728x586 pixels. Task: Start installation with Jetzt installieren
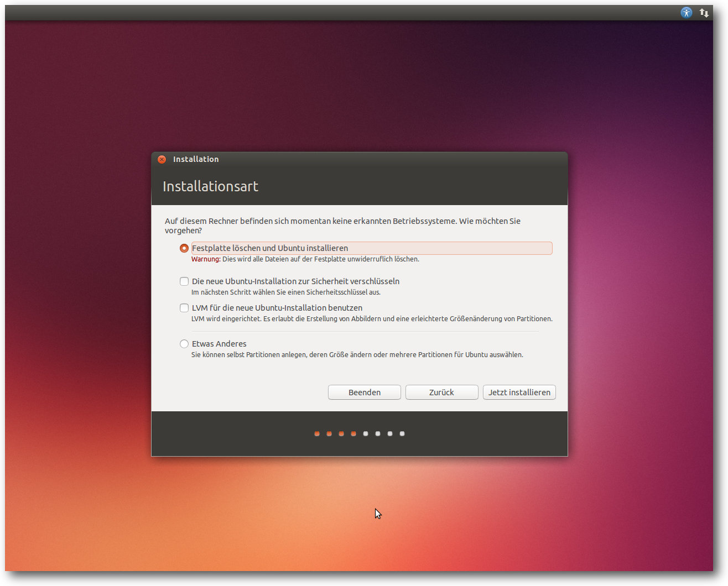click(x=519, y=392)
